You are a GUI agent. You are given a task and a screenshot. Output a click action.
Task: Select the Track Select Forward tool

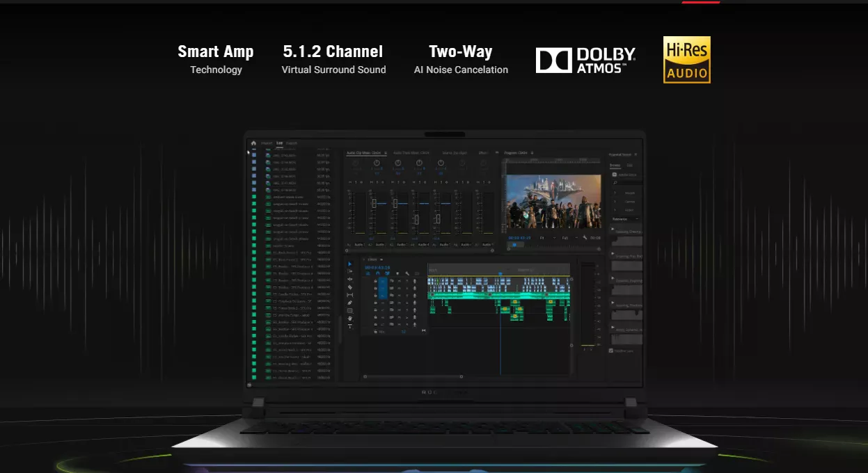pyautogui.click(x=350, y=272)
